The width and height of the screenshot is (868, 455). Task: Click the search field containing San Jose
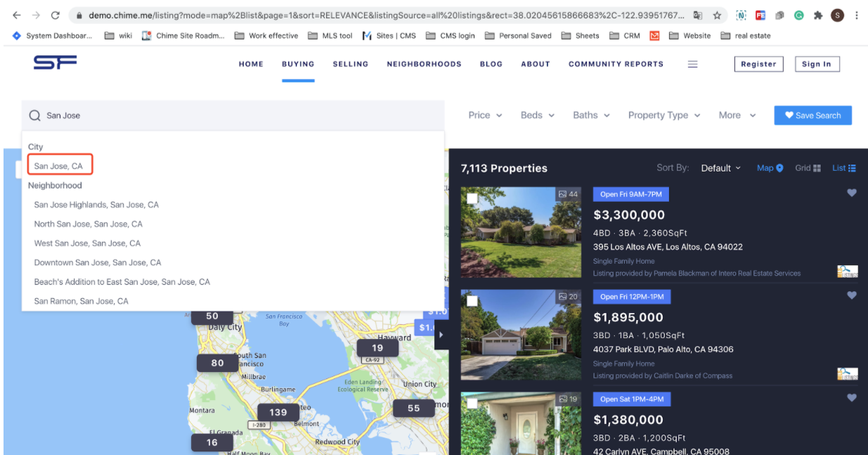click(233, 115)
